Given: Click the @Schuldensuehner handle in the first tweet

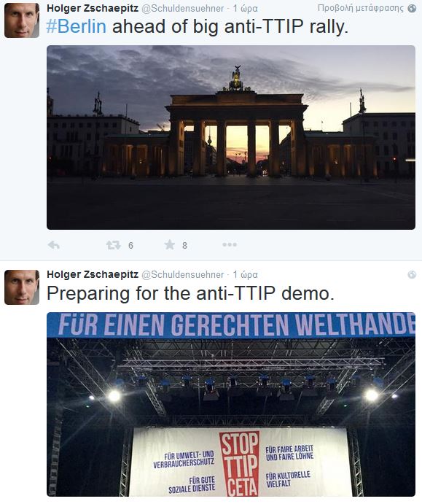Looking at the screenshot, I should [x=182, y=8].
